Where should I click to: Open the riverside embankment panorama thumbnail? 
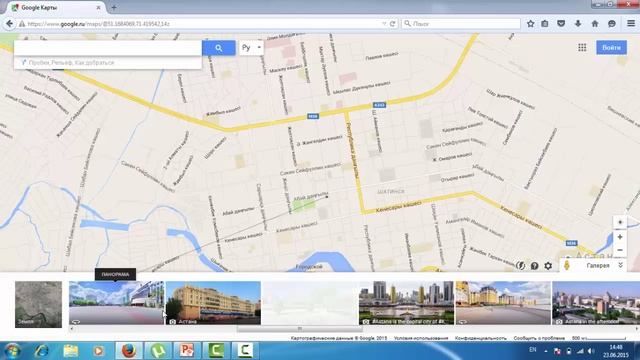coord(503,303)
